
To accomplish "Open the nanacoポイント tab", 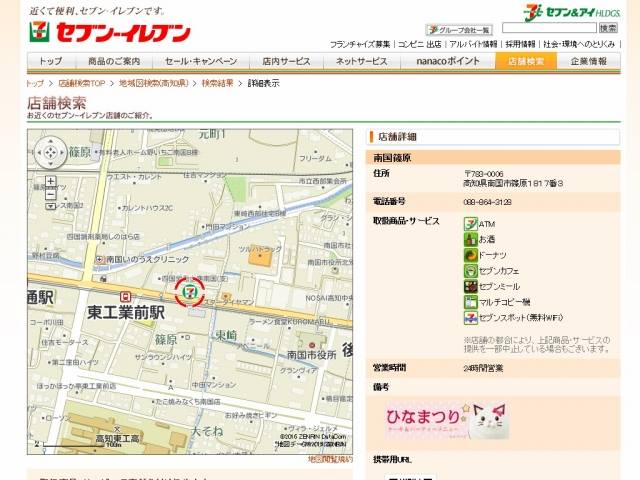I will 448,61.
